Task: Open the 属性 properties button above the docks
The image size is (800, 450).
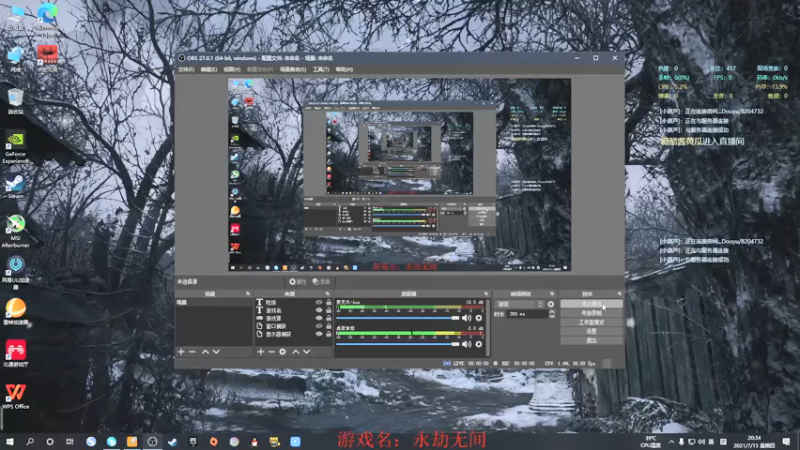Action: 297,282
